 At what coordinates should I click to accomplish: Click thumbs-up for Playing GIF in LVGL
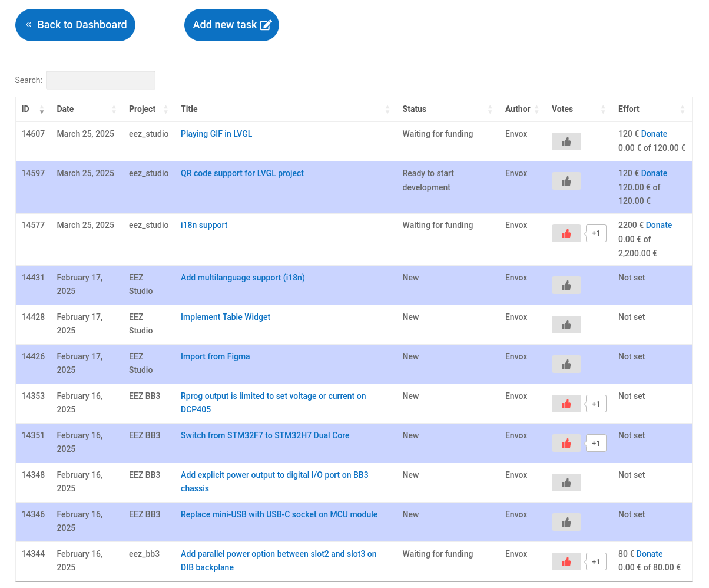tap(566, 141)
